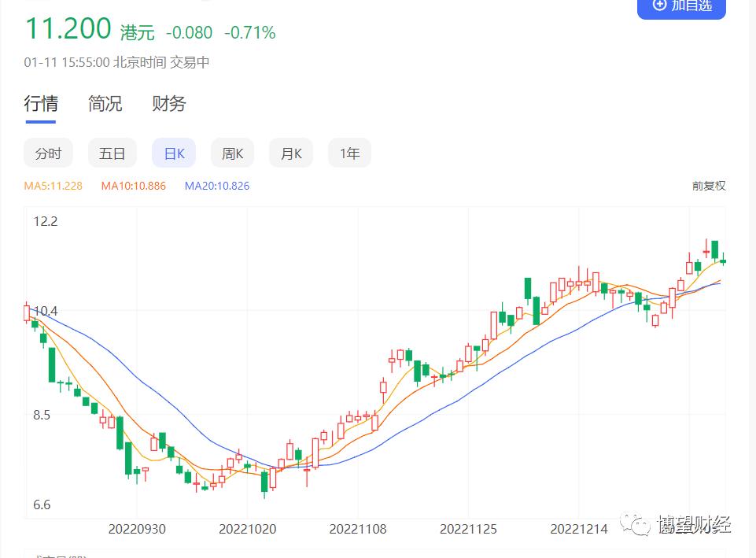Click the current price 11.200 display
Image resolution: width=756 pixels, height=558 pixels.
[68, 28]
